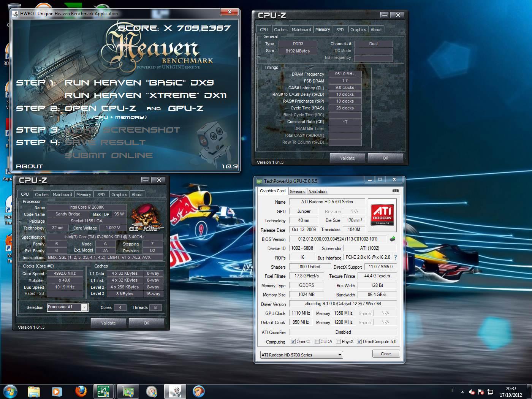Open the gauge icon app in the taskbar
This screenshot has height=399, width=532.
[x=152, y=391]
